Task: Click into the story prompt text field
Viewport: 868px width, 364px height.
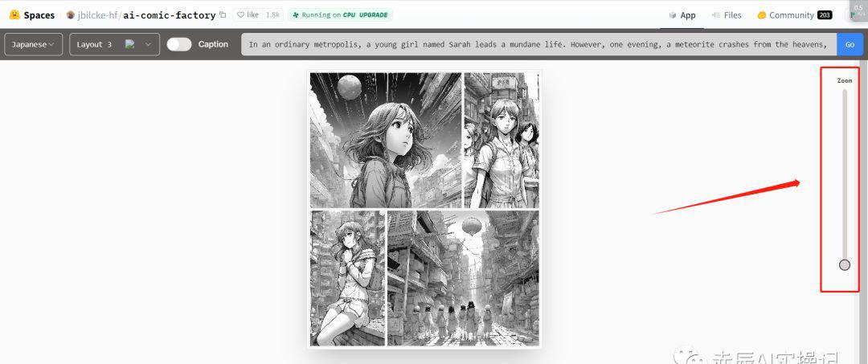Action: point(538,44)
